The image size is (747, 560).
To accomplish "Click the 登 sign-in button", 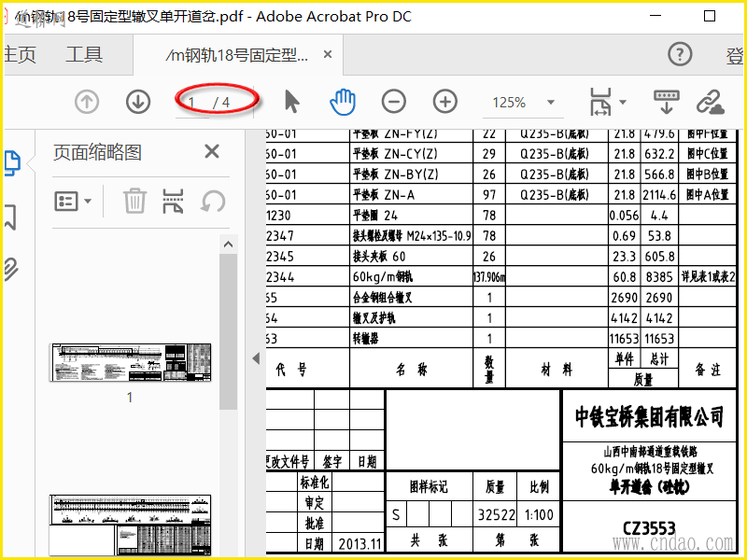I will coord(734,56).
